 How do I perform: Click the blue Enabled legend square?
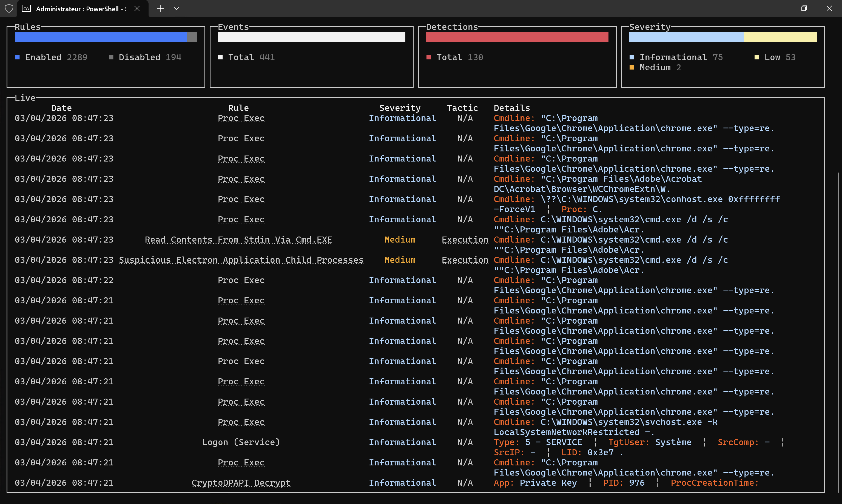pos(17,57)
